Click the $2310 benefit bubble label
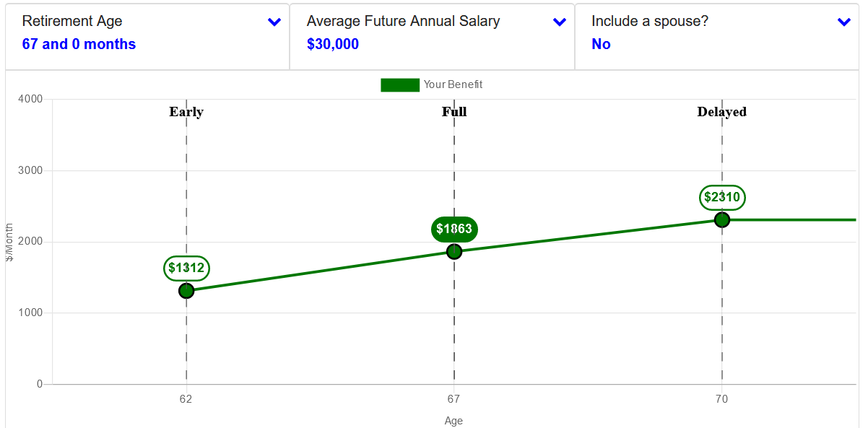Viewport: 868px width, 428px height. click(x=722, y=197)
